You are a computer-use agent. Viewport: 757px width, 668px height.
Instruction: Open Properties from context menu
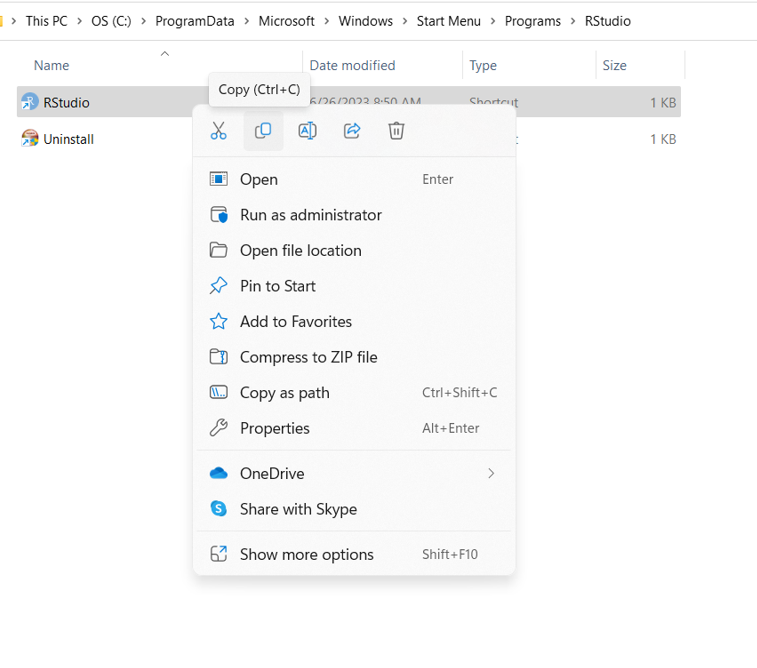coord(274,428)
